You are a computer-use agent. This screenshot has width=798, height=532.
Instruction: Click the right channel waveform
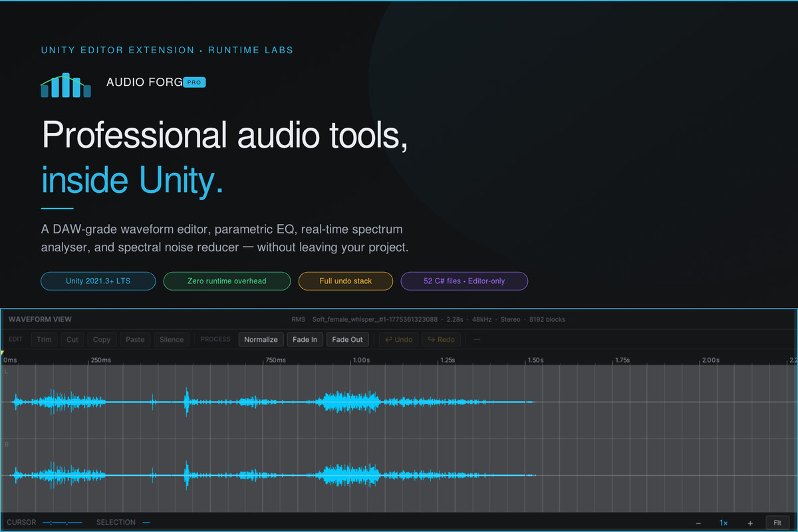(273, 475)
